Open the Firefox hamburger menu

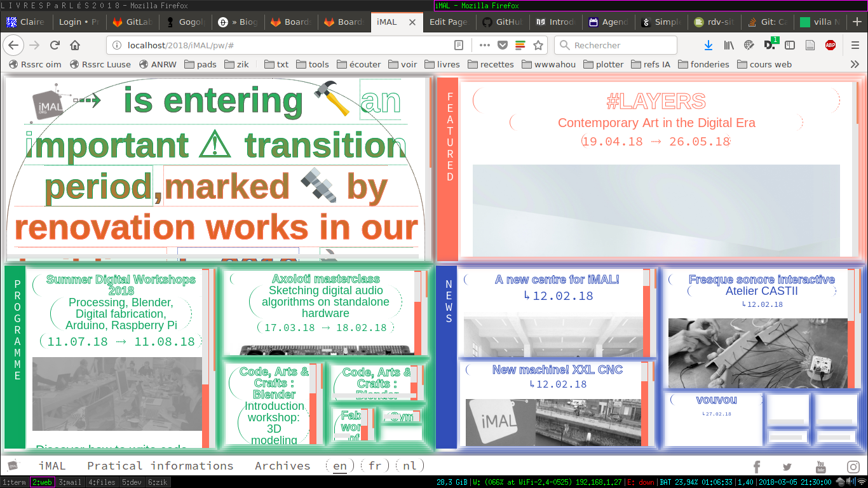pyautogui.click(x=855, y=45)
